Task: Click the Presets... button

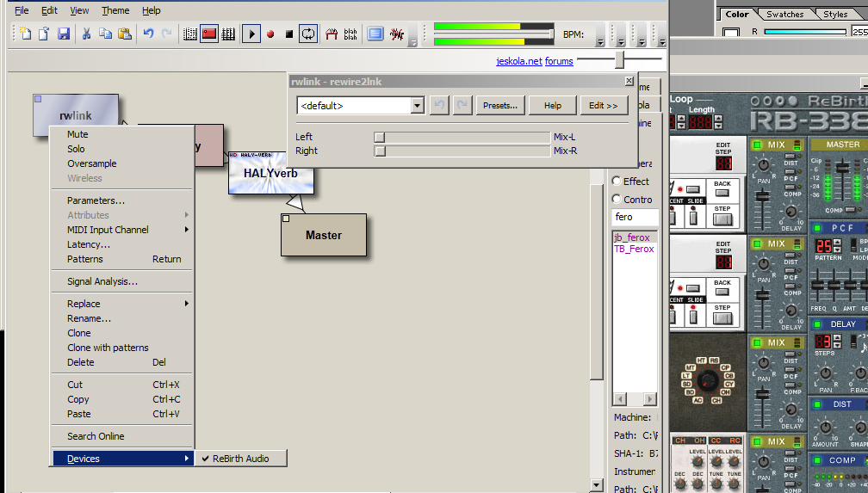Action: pos(500,106)
